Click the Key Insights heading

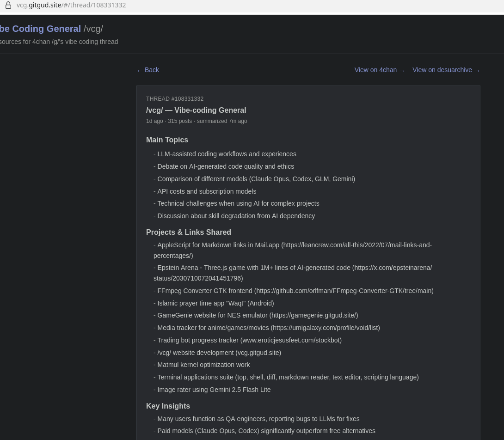(168, 406)
